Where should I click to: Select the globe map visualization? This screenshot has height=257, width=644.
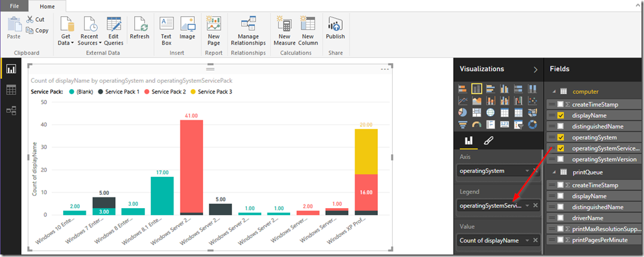coord(491,112)
